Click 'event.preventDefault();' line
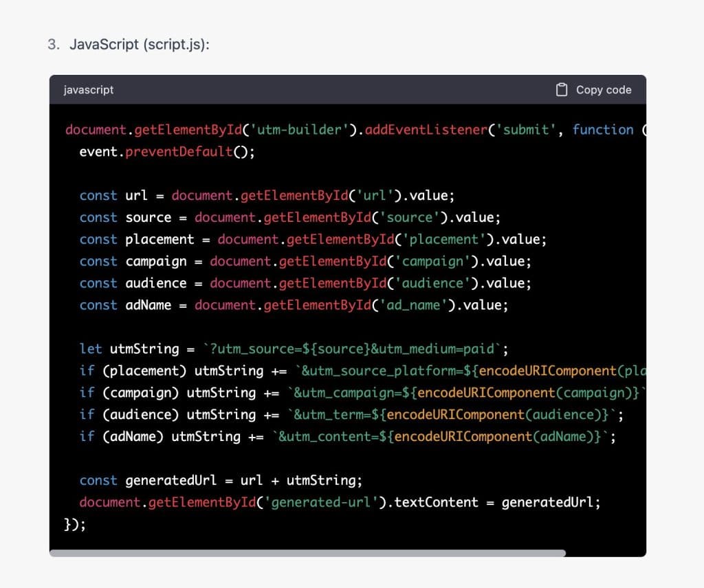Image resolution: width=704 pixels, height=588 pixels. (167, 152)
